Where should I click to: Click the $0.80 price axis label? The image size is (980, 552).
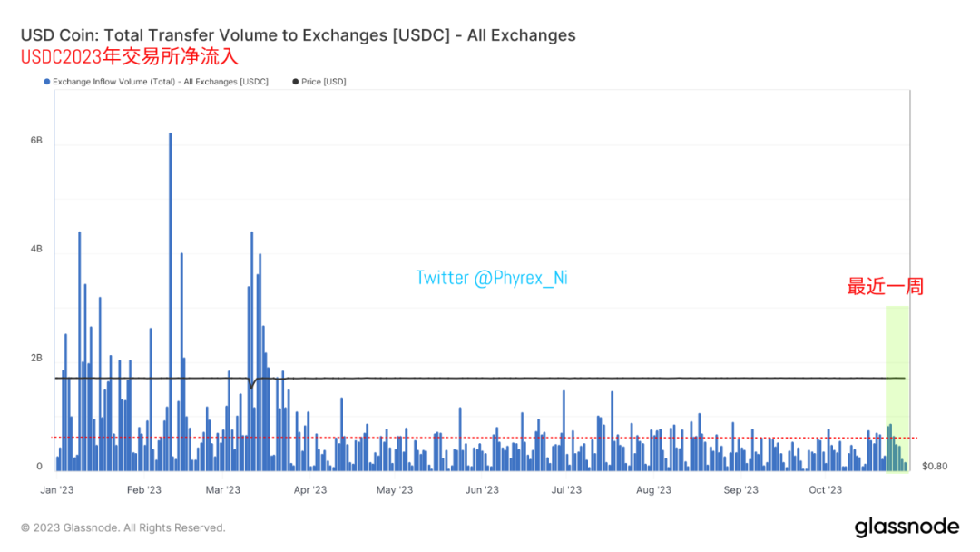pos(935,467)
